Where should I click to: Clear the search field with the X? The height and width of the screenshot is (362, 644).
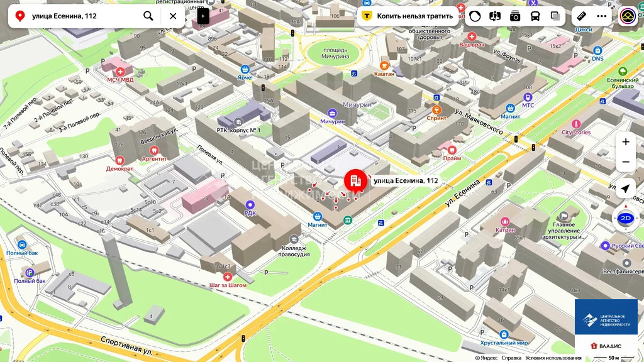coord(173,16)
